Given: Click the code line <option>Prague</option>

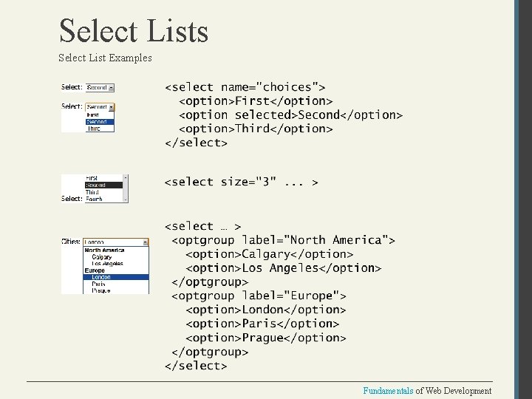Looking at the screenshot, I should click(266, 338).
